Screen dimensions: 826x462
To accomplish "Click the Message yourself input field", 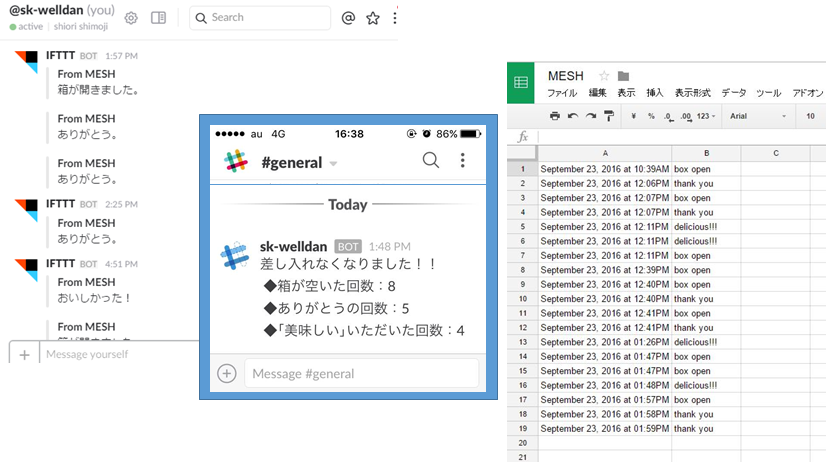I will coord(119,354).
